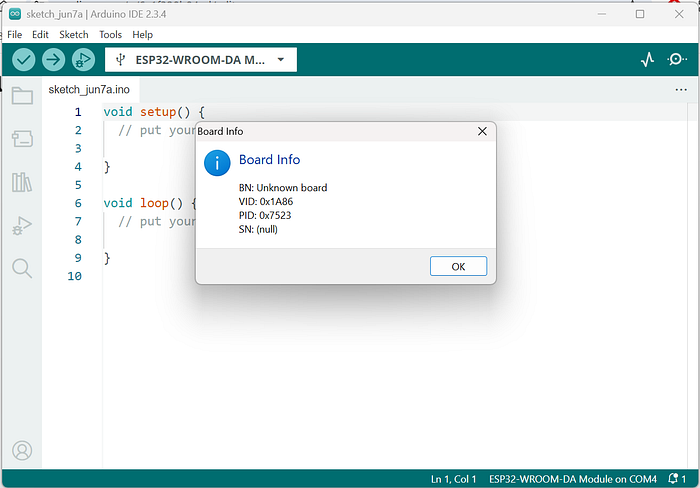Screen dimensions: 700x488
Task: Close the Arduino IDE window
Action: tap(679, 14)
